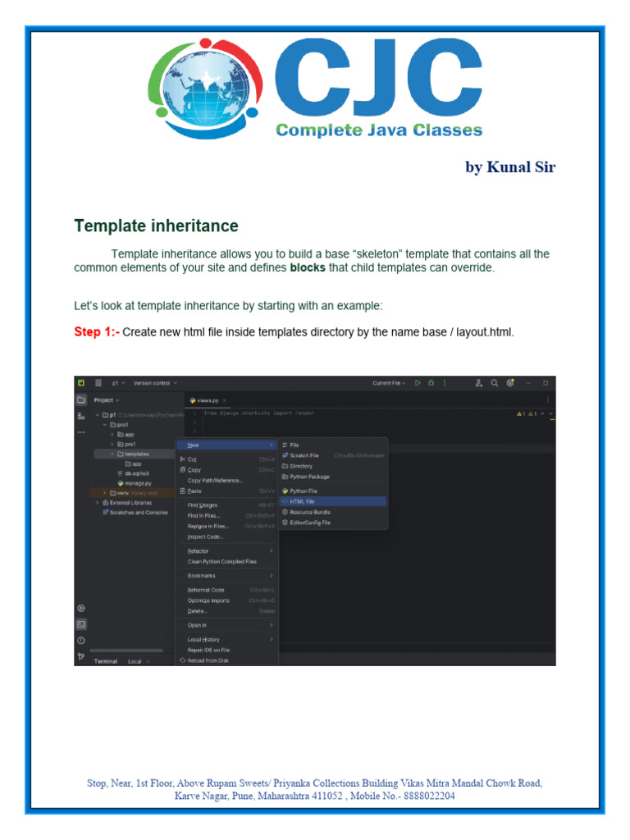
Task: Expand the venv library root folder
Action: point(104,493)
